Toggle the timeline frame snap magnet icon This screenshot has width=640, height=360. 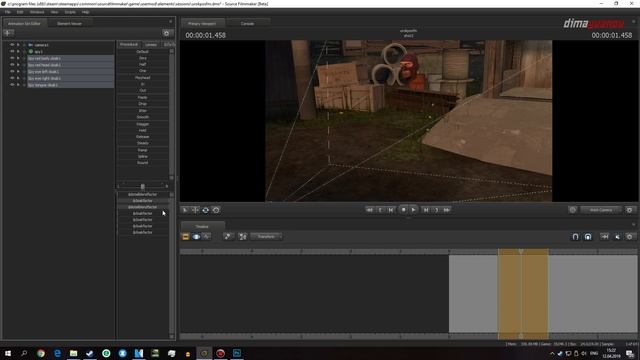[588, 237]
